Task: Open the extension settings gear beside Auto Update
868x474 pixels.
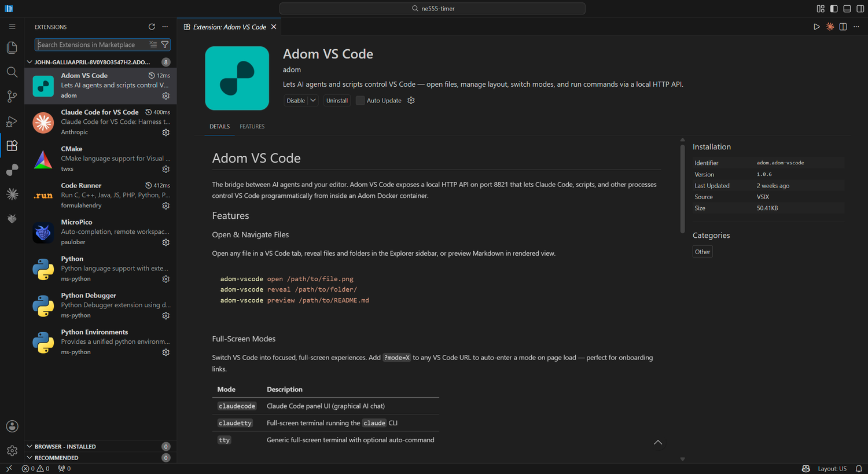Action: pos(411,101)
